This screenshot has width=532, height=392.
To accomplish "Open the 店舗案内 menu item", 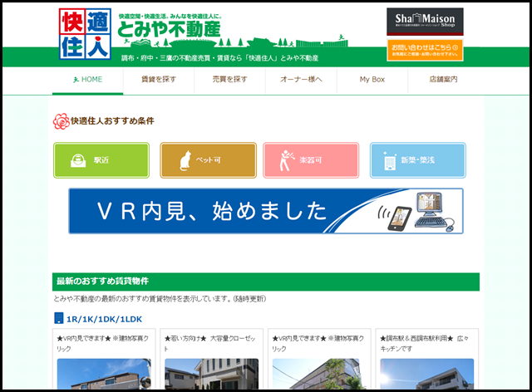I will point(443,80).
